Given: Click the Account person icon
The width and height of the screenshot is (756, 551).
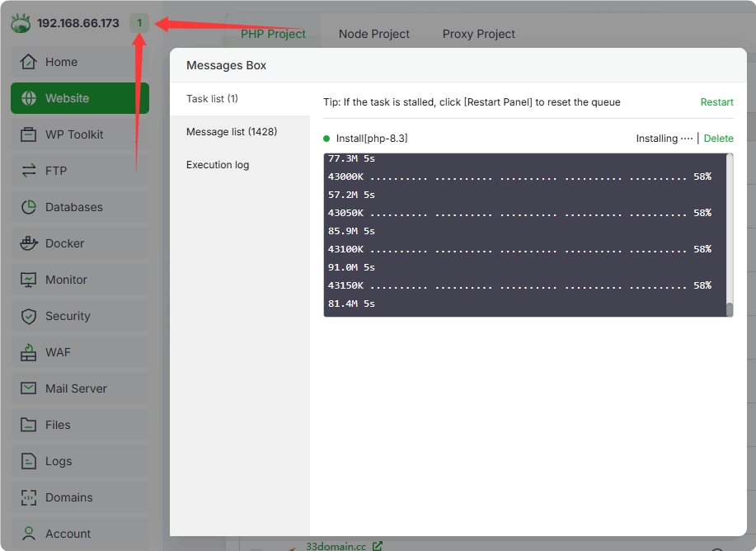Looking at the screenshot, I should point(29,534).
